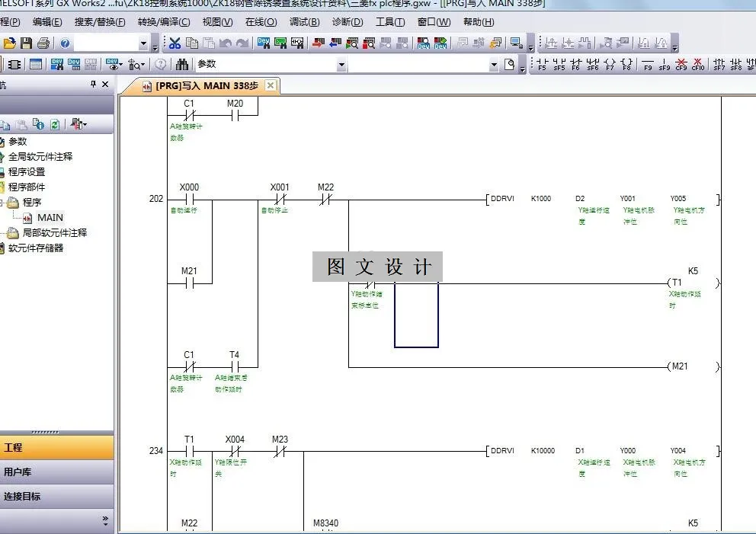The image size is (756, 534).
Task: Insert coil with F7 icon
Action: point(610,64)
